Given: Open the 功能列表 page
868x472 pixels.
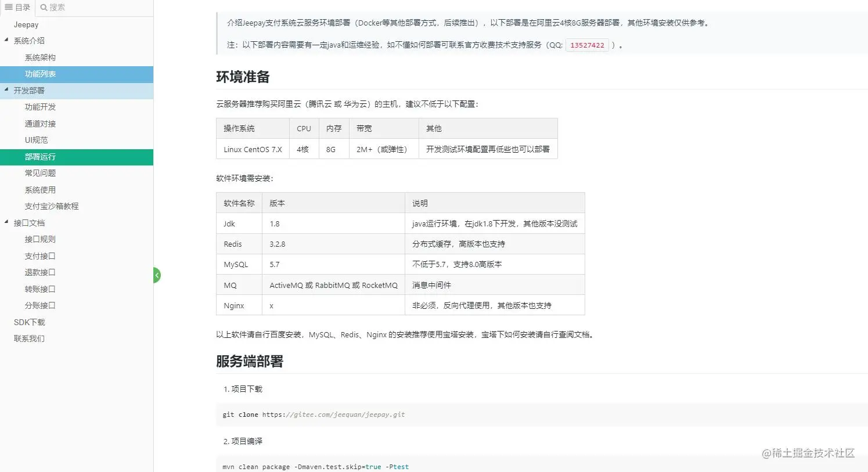Looking at the screenshot, I should pyautogui.click(x=77, y=74).
